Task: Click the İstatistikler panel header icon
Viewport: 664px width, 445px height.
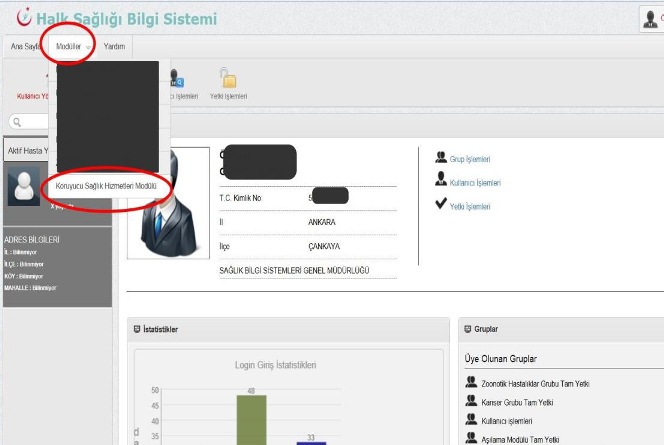Action: 137,328
